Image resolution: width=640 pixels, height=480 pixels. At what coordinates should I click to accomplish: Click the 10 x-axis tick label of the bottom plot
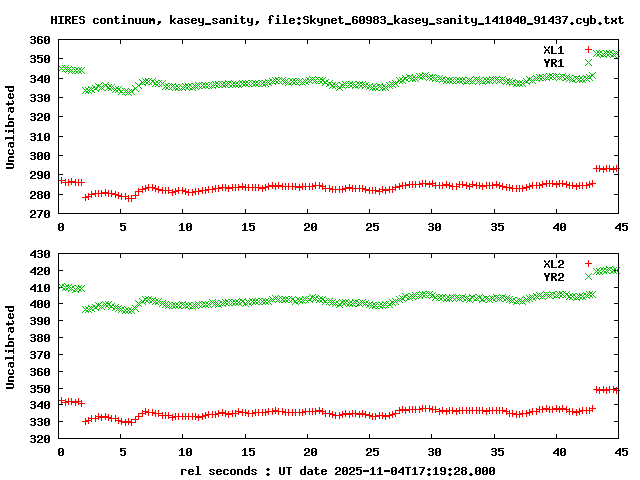(x=185, y=452)
